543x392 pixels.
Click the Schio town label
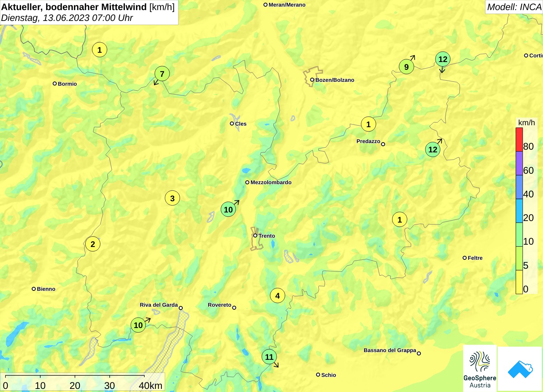[329, 375]
